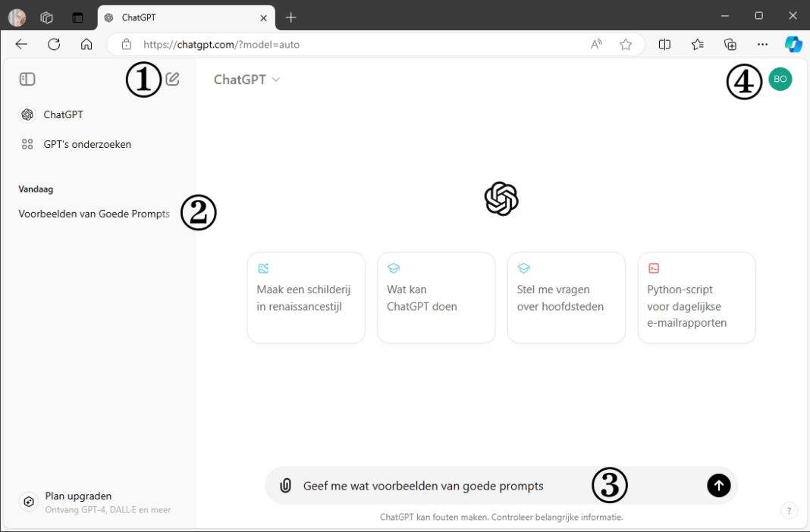
Task: Click the new chat pencil icon
Action: point(173,79)
